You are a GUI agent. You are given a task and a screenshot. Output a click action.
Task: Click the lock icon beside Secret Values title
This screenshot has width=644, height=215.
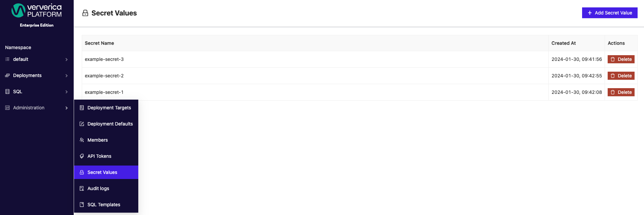pos(85,13)
